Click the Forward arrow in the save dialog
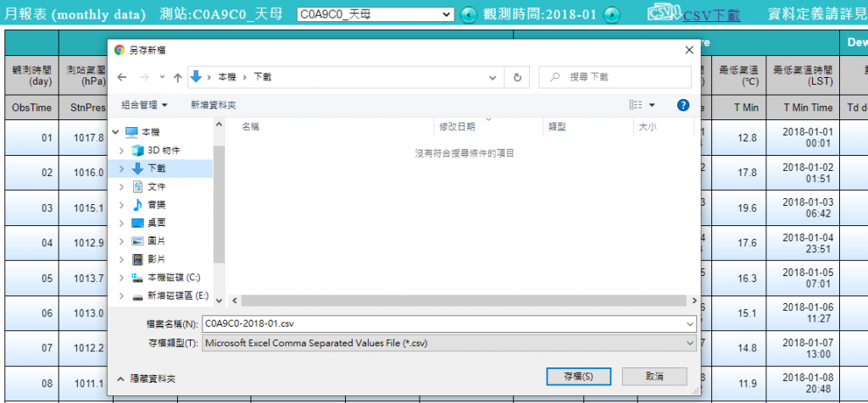 [x=144, y=77]
